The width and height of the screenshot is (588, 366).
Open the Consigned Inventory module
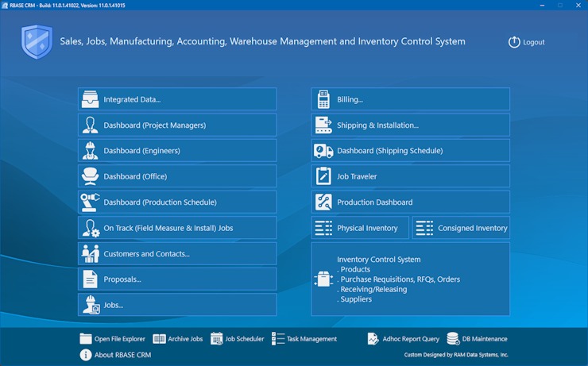(461, 228)
